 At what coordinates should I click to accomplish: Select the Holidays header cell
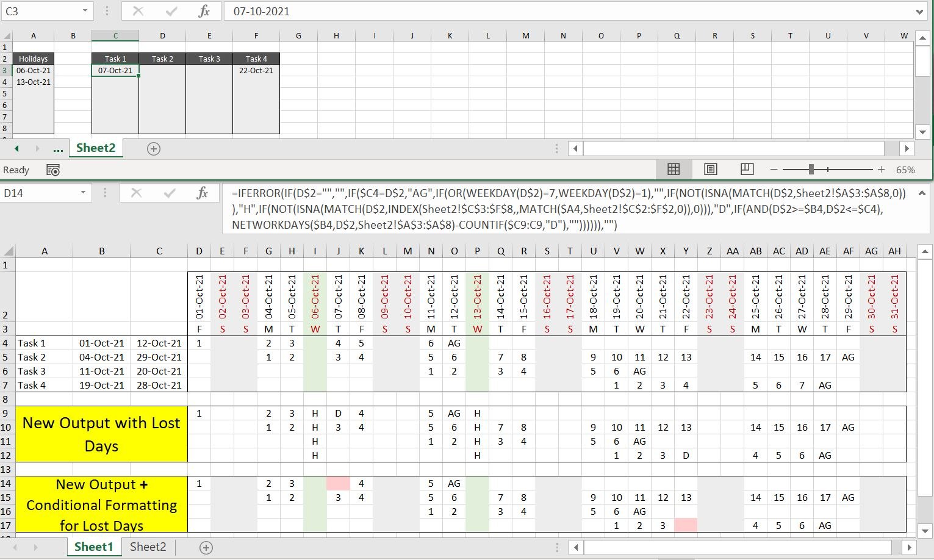pos(33,59)
